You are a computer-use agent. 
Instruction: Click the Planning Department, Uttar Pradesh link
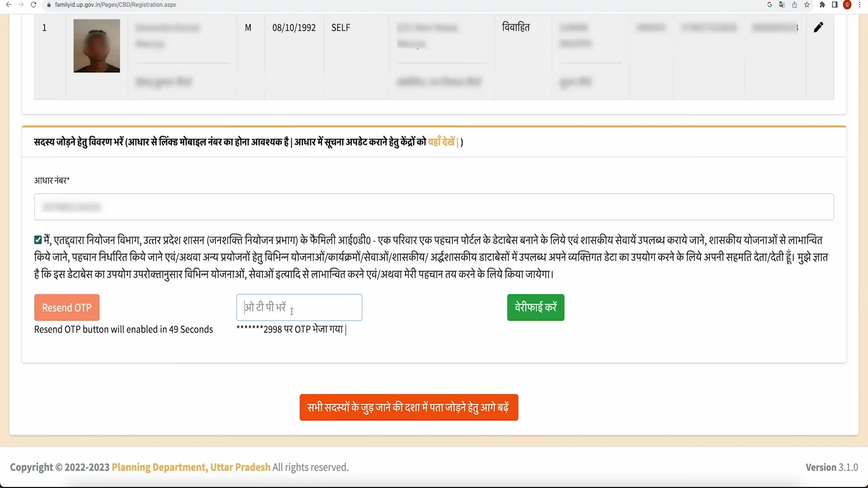pyautogui.click(x=190, y=467)
